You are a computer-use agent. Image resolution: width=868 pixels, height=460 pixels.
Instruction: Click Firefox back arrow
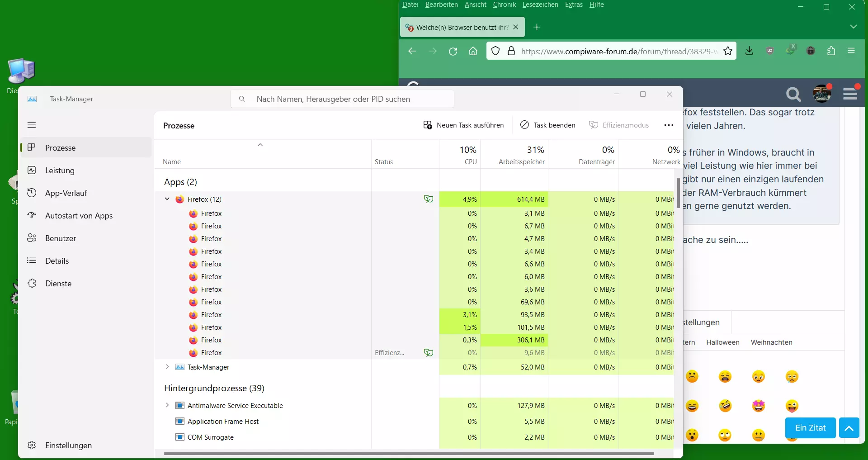[x=412, y=51]
